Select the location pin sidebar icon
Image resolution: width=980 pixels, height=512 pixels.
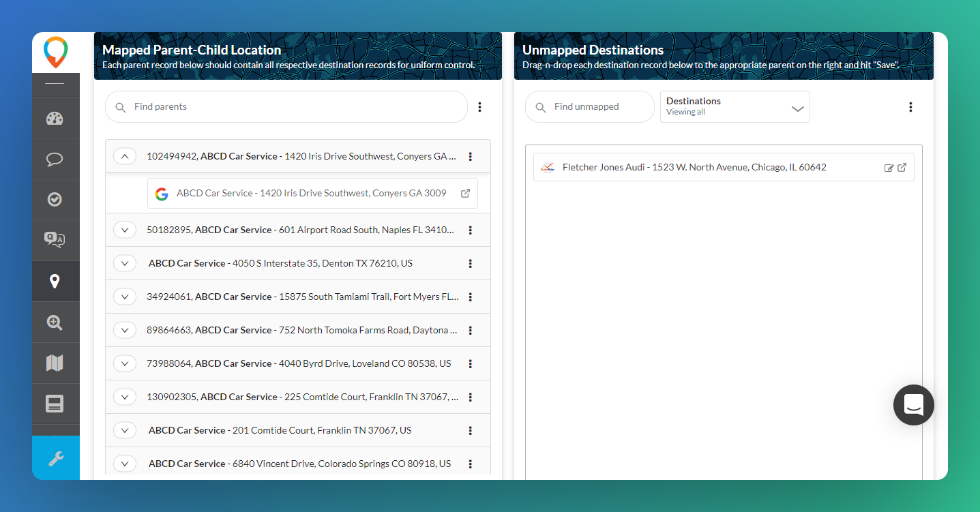click(55, 281)
